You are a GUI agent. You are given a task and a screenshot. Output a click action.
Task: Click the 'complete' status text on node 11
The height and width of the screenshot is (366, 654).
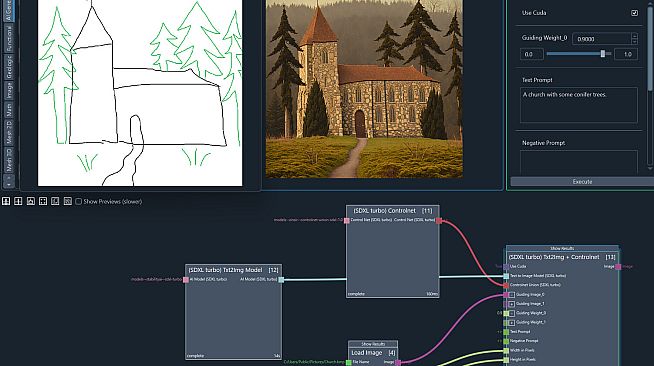pyautogui.click(x=356, y=294)
